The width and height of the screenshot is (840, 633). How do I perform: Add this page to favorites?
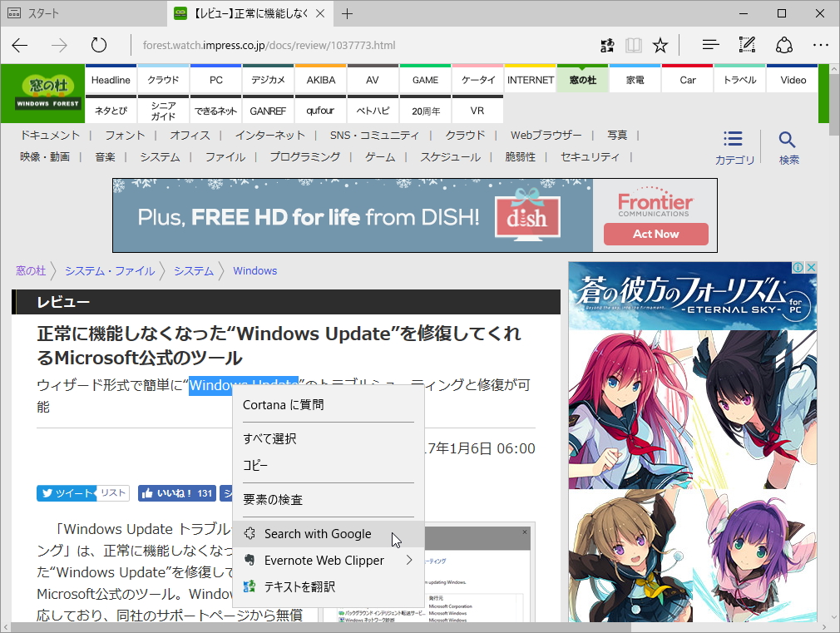click(x=660, y=45)
